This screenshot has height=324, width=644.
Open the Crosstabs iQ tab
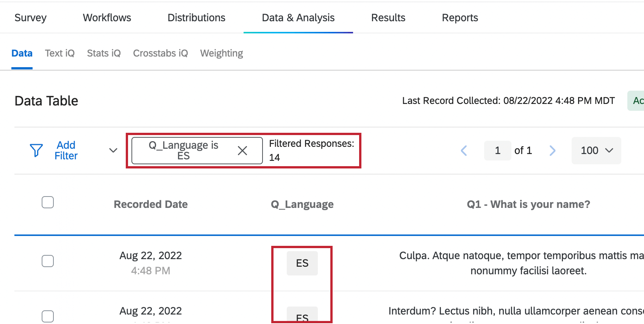160,53
